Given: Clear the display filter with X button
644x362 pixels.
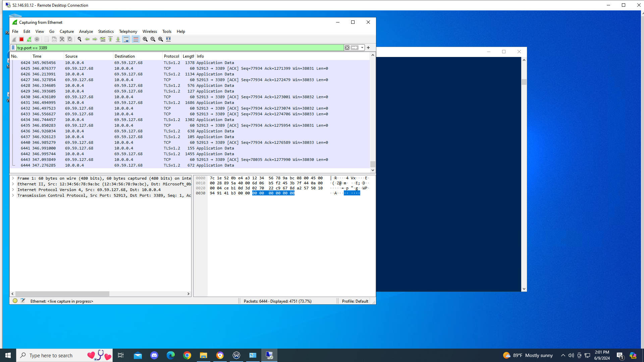Looking at the screenshot, I should click(x=347, y=48).
